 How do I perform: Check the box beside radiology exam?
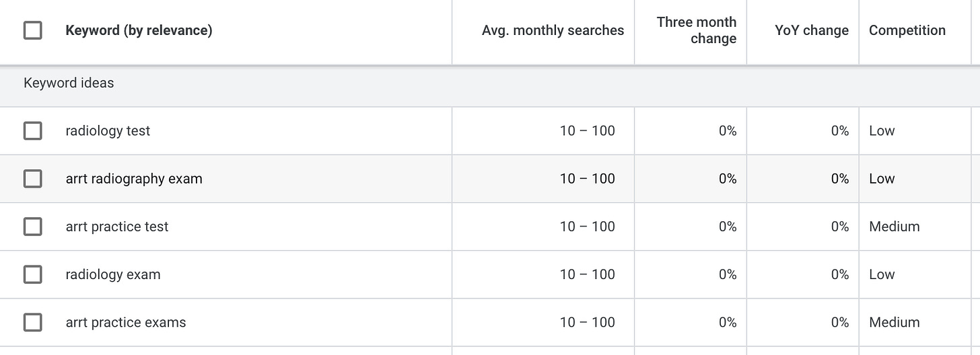click(32, 274)
